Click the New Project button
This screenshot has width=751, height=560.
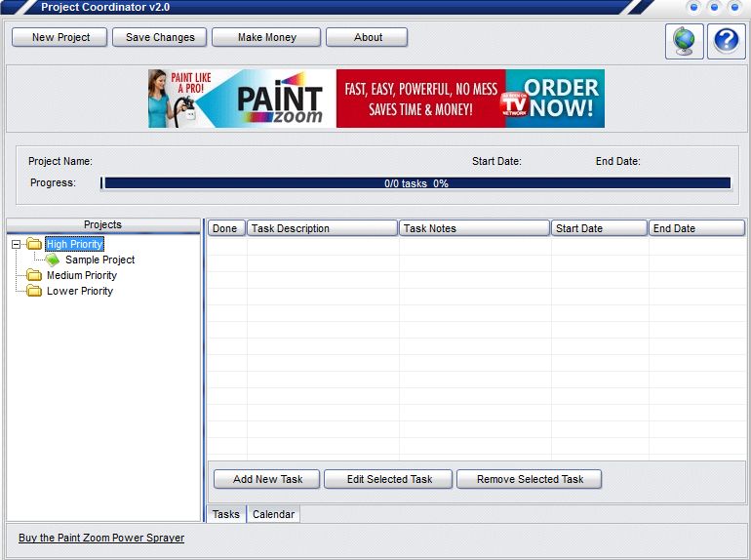coord(59,37)
